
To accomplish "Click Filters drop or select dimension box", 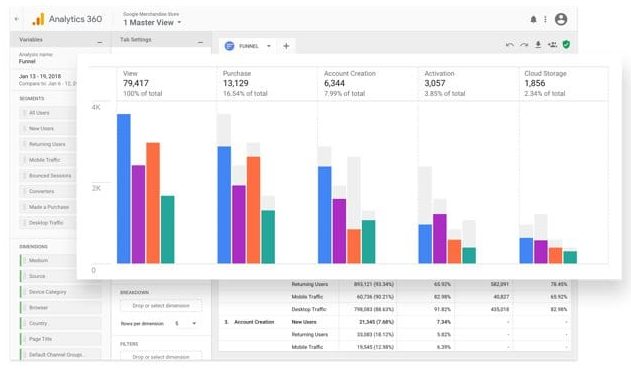I will coord(161,356).
